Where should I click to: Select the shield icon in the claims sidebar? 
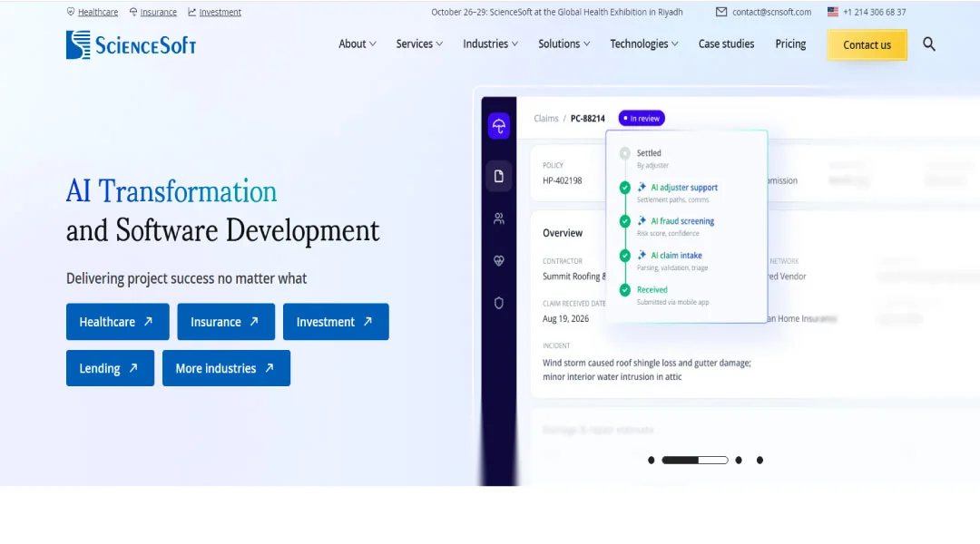click(x=499, y=304)
